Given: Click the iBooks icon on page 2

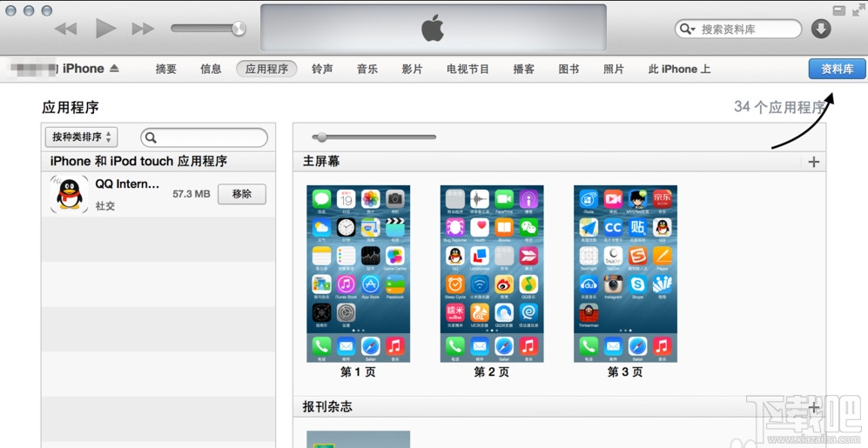Looking at the screenshot, I should click(x=504, y=227).
